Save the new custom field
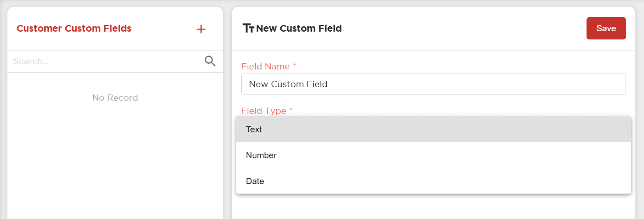The image size is (644, 219). tap(606, 28)
